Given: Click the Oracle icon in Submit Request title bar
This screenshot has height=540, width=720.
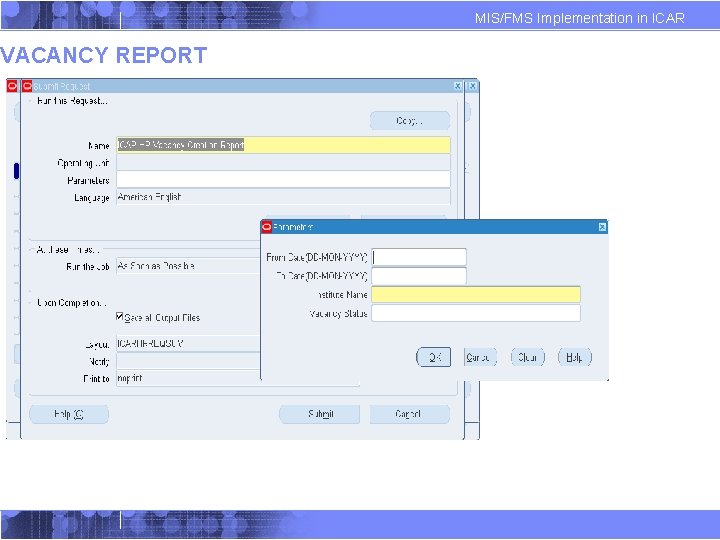Looking at the screenshot, I should click(x=27, y=86).
